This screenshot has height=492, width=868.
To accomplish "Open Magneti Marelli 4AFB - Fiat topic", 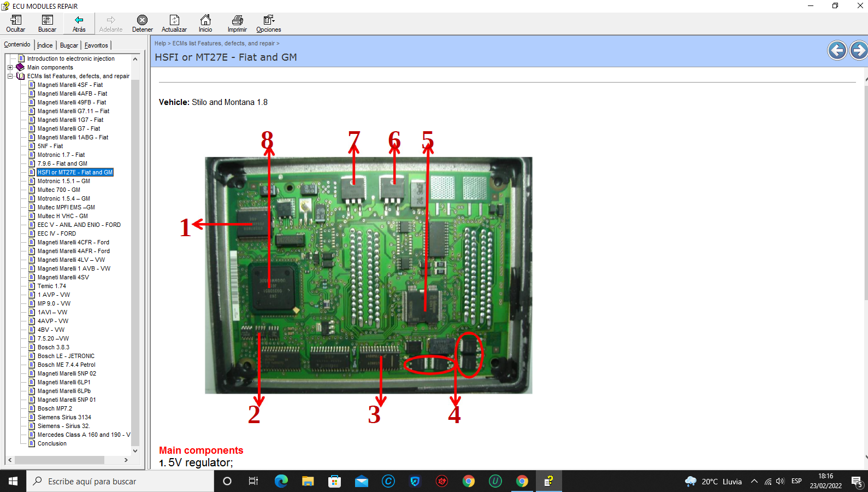I will coord(72,93).
